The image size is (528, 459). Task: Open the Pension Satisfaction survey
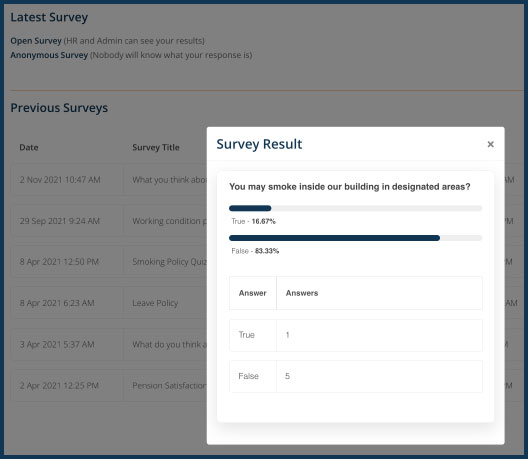pos(169,385)
